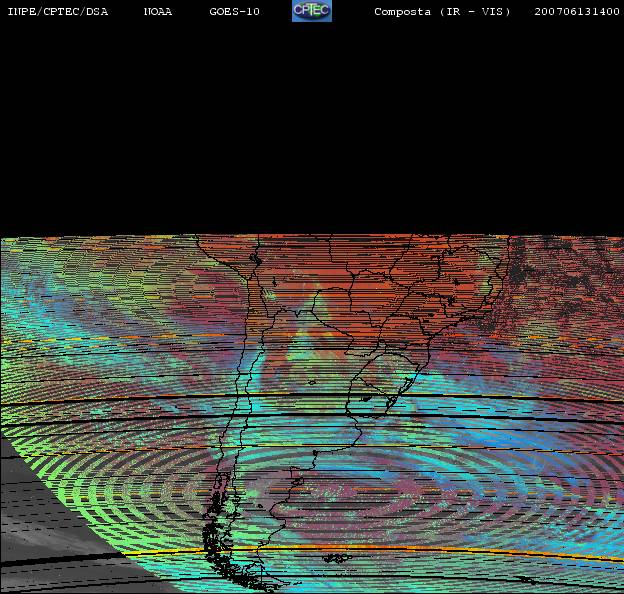Select the Composta (IR - VIS) label
The height and width of the screenshot is (594, 624).
pos(442,12)
